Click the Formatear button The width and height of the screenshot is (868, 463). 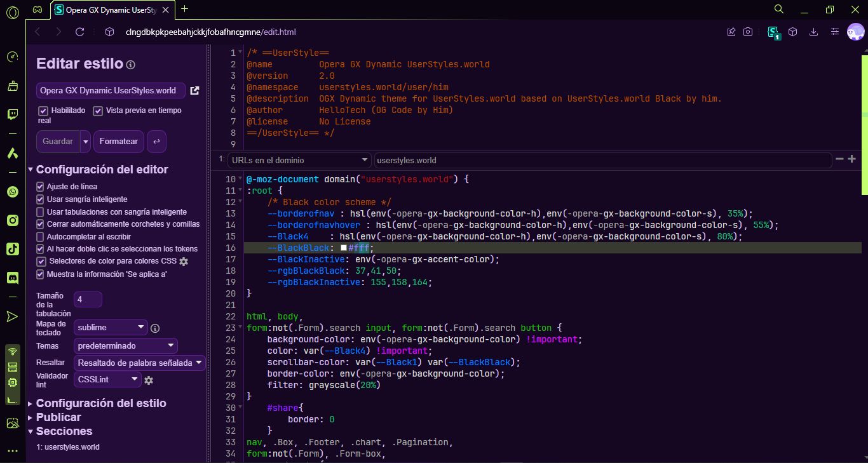pos(119,142)
